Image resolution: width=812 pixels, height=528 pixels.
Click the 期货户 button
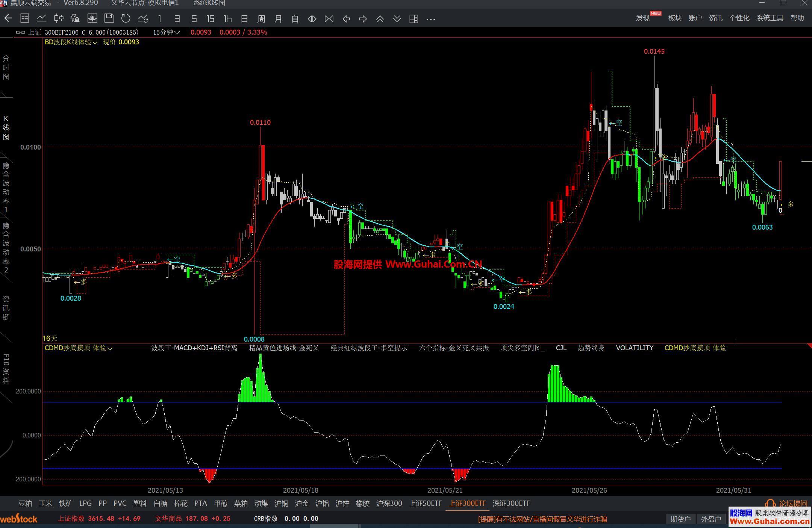[x=680, y=519]
